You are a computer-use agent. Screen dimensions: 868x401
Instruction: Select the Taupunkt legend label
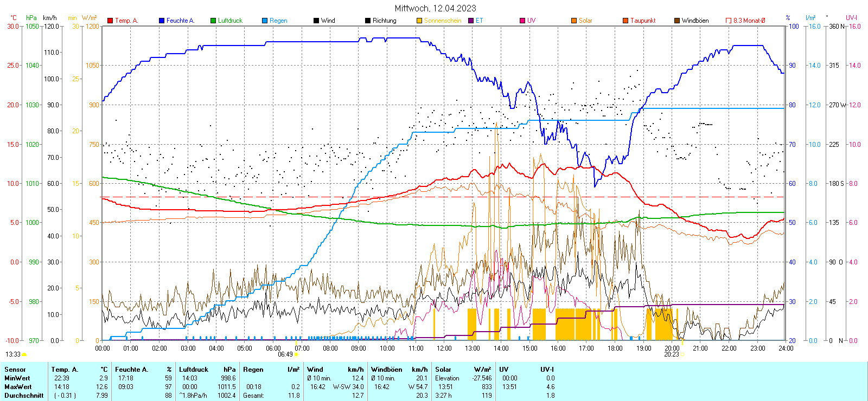coord(643,21)
